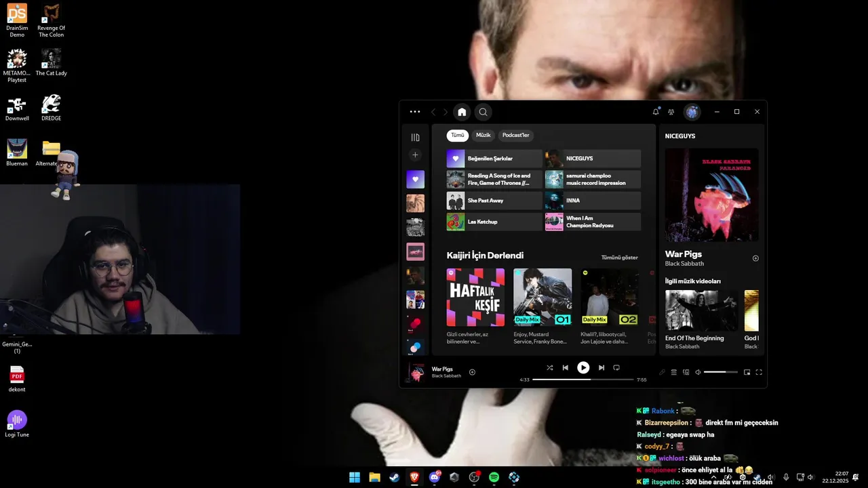Go back with the Spotify back arrow
This screenshot has width=868, height=488.
click(433, 112)
